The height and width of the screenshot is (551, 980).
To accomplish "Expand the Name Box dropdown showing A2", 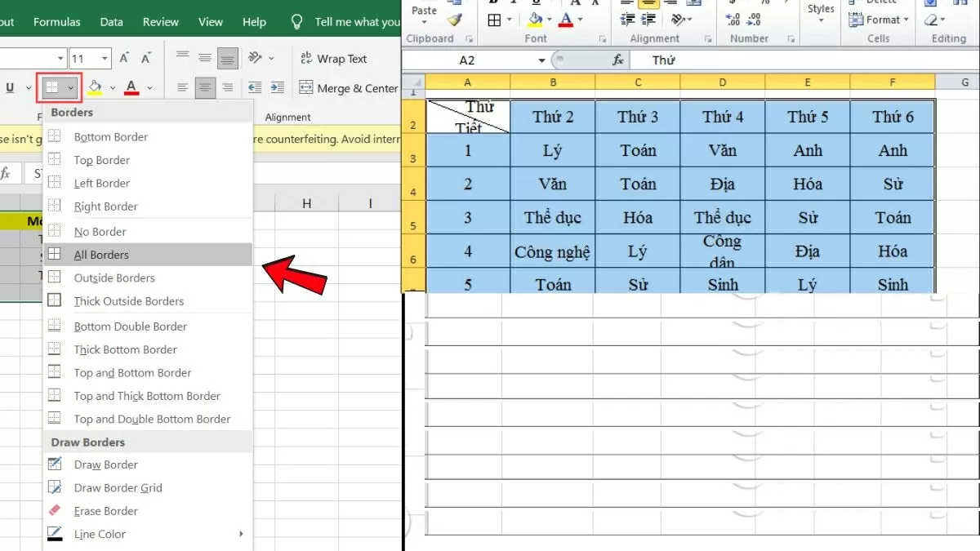I will pyautogui.click(x=542, y=60).
